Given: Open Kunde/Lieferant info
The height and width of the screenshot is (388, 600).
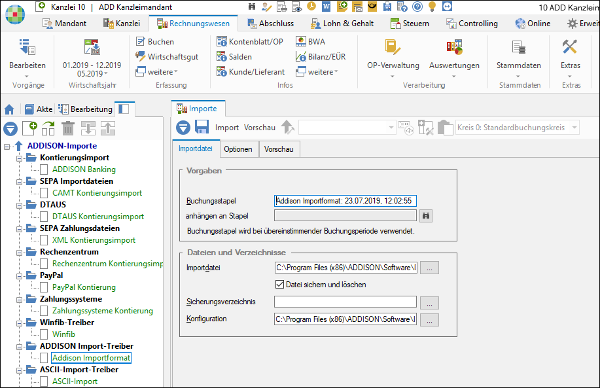Looking at the screenshot, I should point(251,72).
